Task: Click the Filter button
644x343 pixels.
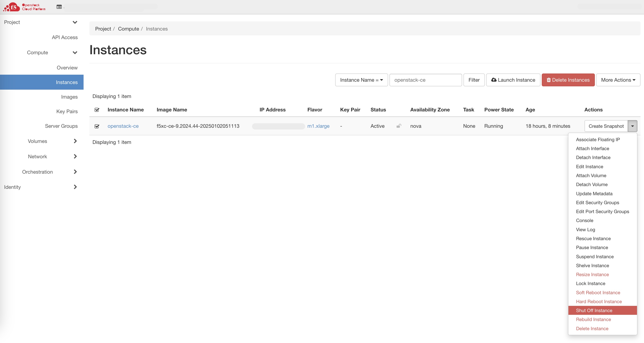Action: [x=474, y=80]
